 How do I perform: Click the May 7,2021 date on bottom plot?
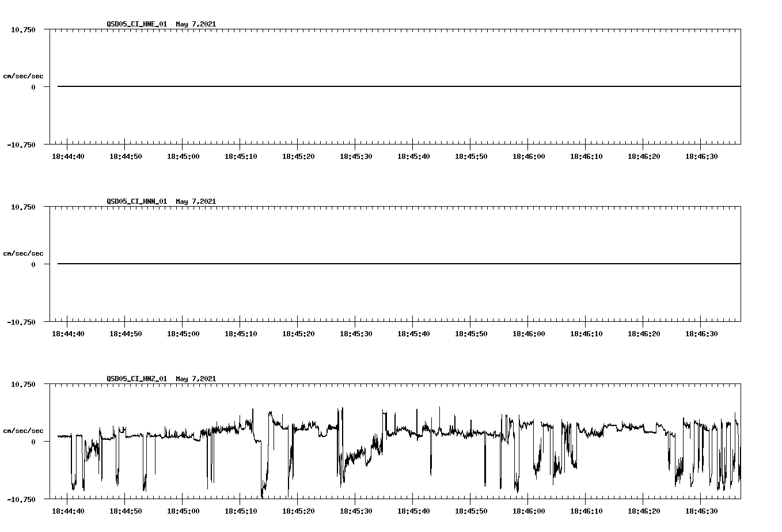(196, 378)
